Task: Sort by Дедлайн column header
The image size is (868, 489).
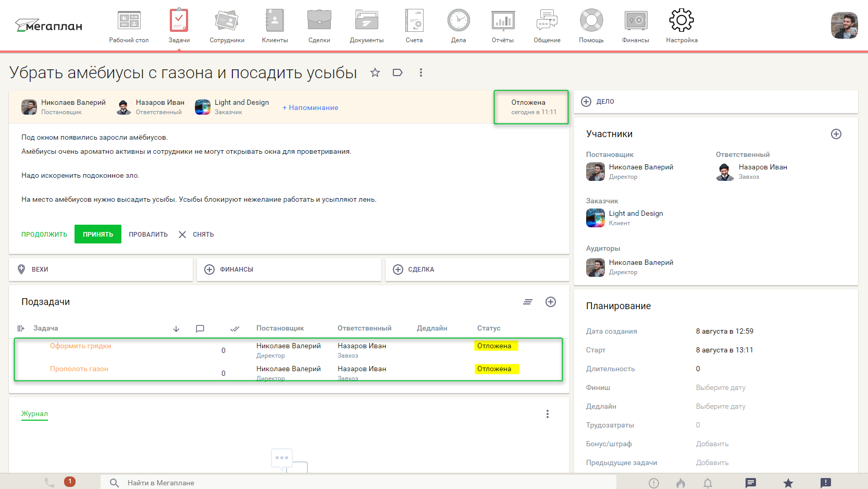Action: pos(432,328)
